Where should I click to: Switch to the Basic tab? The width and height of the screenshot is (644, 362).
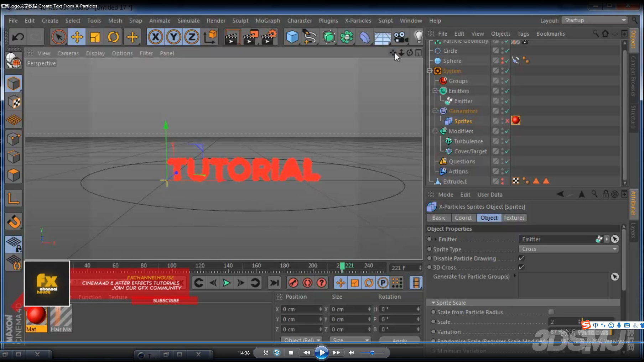coord(439,218)
